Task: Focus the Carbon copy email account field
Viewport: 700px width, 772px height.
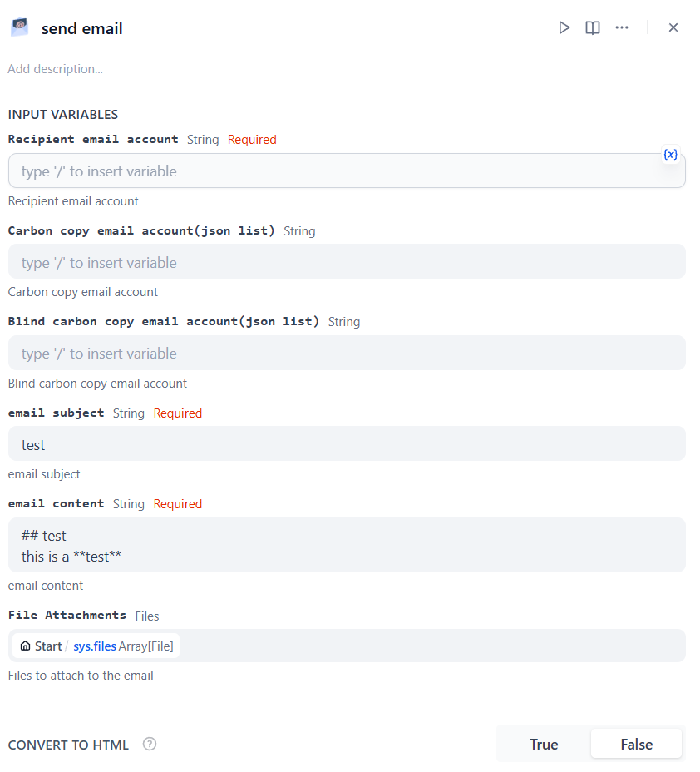Action: point(347,263)
